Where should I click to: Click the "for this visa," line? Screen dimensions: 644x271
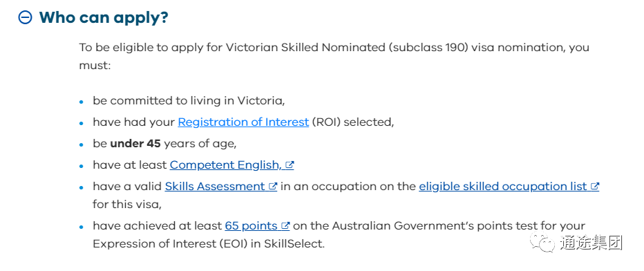click(x=127, y=204)
